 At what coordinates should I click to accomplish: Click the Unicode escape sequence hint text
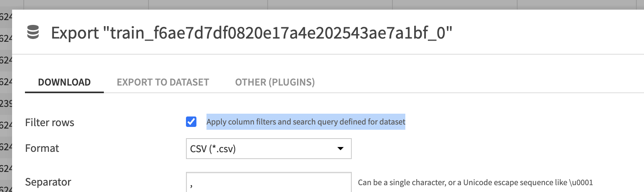click(x=475, y=182)
